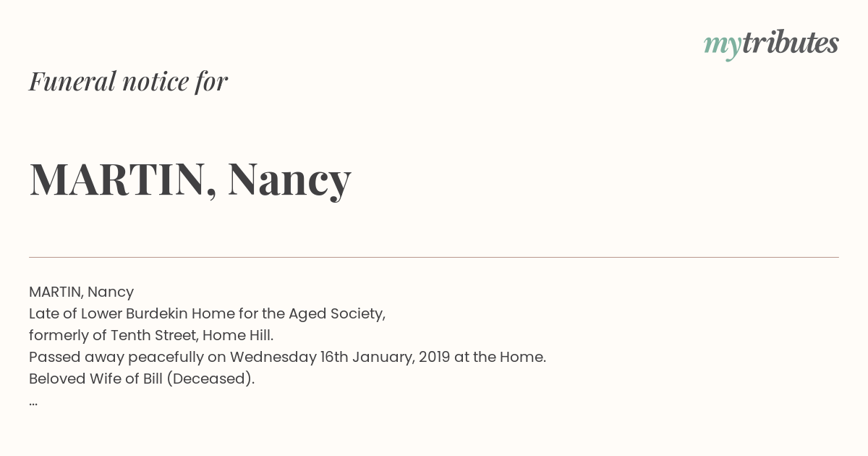The image size is (868, 456).
Task: Click the name "Bill" in the notice
Action: [x=152, y=379]
